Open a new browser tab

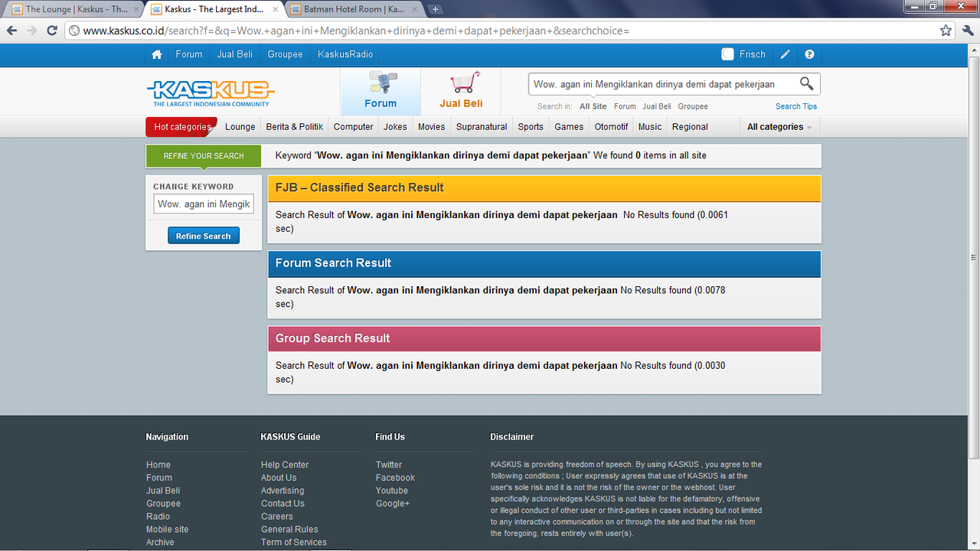pyautogui.click(x=435, y=9)
